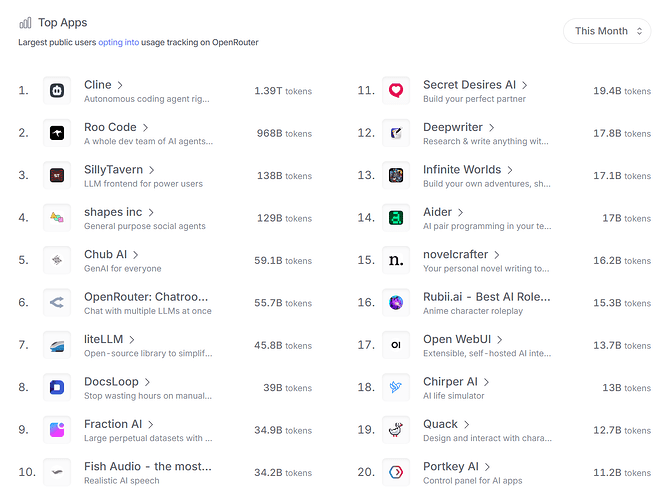672x500 pixels.
Task: Click the Aider app icon
Action: pyautogui.click(x=396, y=218)
